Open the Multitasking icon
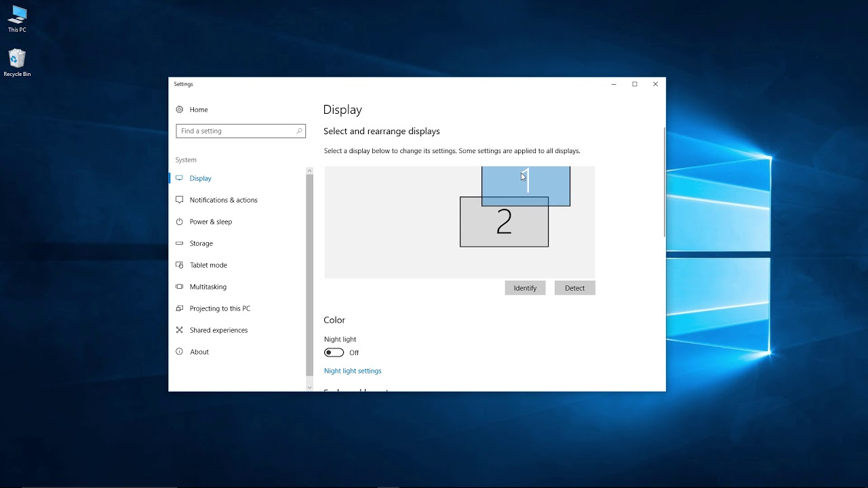This screenshot has height=488, width=868. (x=179, y=287)
